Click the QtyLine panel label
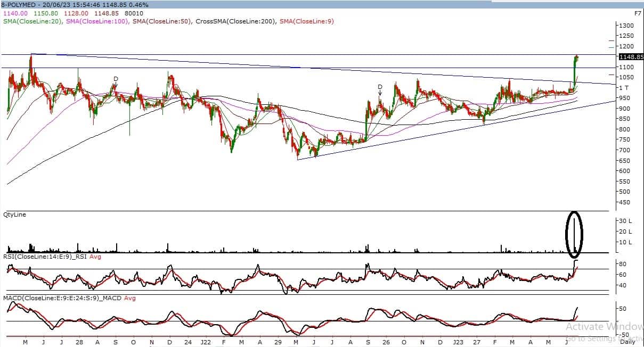This screenshot has width=644, height=347. point(15,214)
